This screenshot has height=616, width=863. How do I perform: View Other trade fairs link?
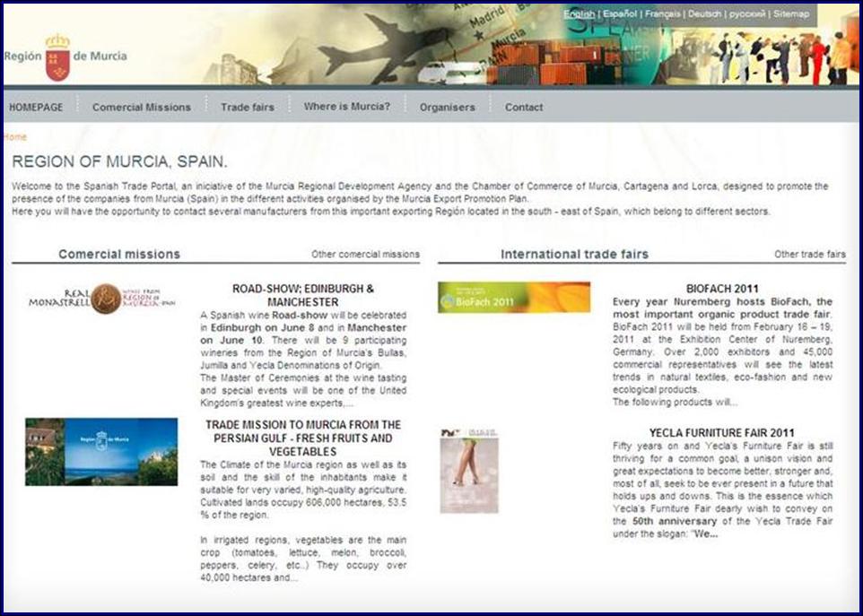(x=809, y=255)
